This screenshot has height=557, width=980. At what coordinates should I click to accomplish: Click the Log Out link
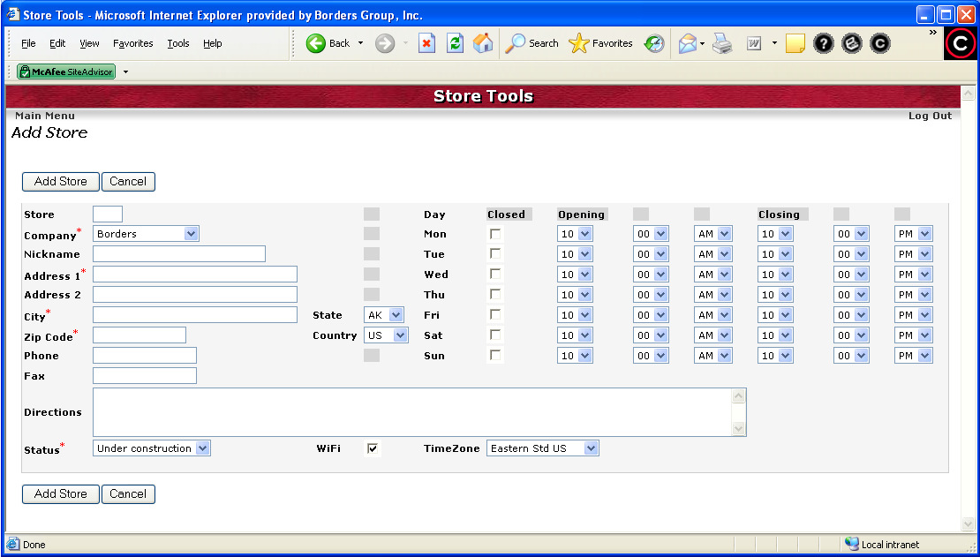930,116
